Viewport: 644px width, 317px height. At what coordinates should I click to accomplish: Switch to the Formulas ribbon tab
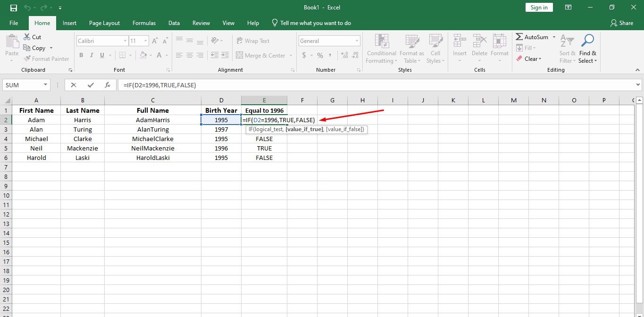[x=144, y=23]
